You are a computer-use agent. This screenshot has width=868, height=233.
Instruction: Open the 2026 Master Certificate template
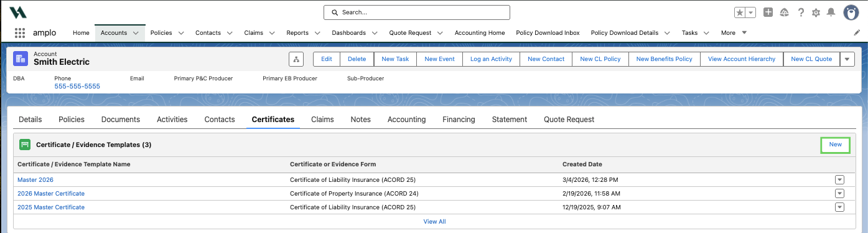(51, 194)
